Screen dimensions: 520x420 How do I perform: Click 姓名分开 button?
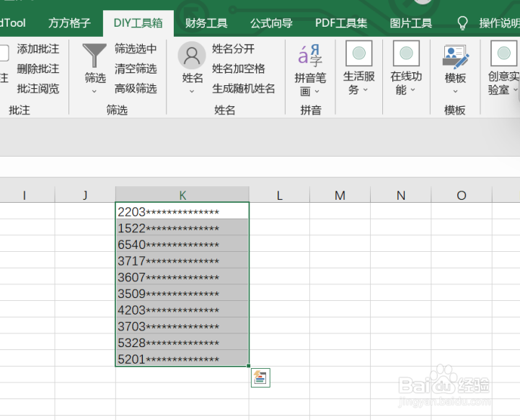pyautogui.click(x=233, y=49)
